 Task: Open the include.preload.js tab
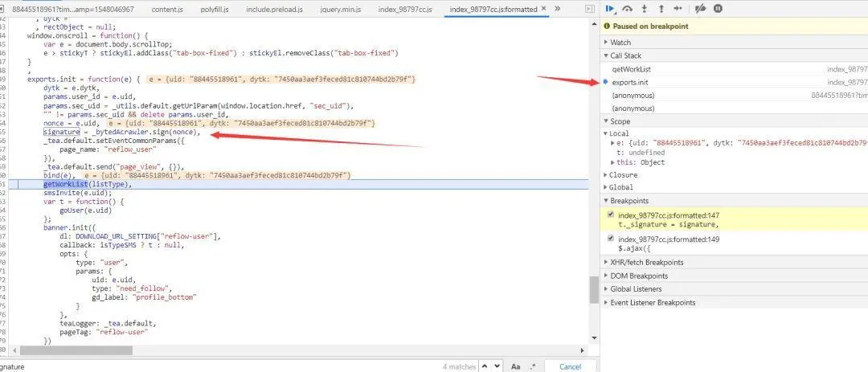[275, 10]
